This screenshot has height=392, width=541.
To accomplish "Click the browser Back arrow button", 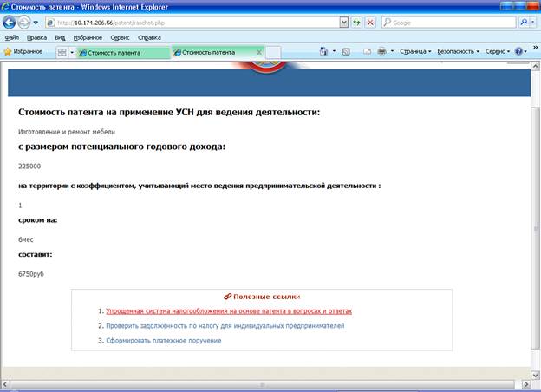I will 10,23.
